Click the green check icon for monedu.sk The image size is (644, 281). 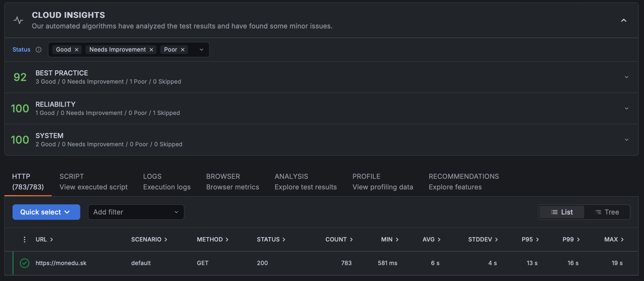click(25, 263)
